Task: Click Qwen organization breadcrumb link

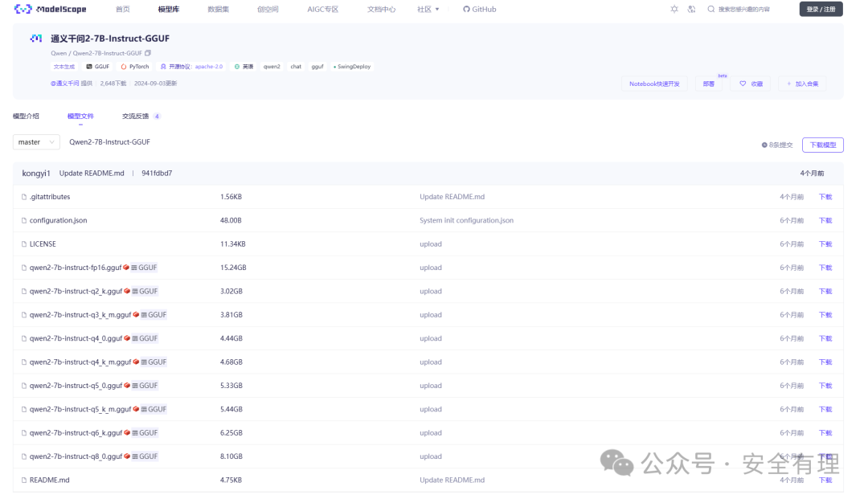Action: [x=59, y=53]
